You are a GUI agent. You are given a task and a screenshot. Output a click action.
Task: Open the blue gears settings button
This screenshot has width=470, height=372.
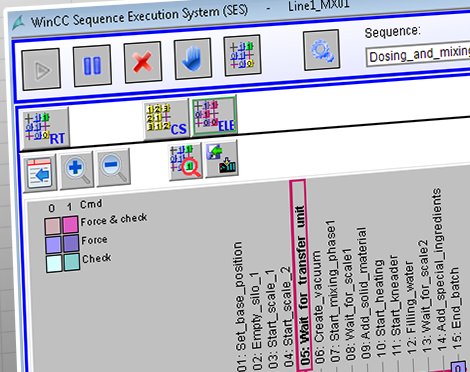pos(321,50)
